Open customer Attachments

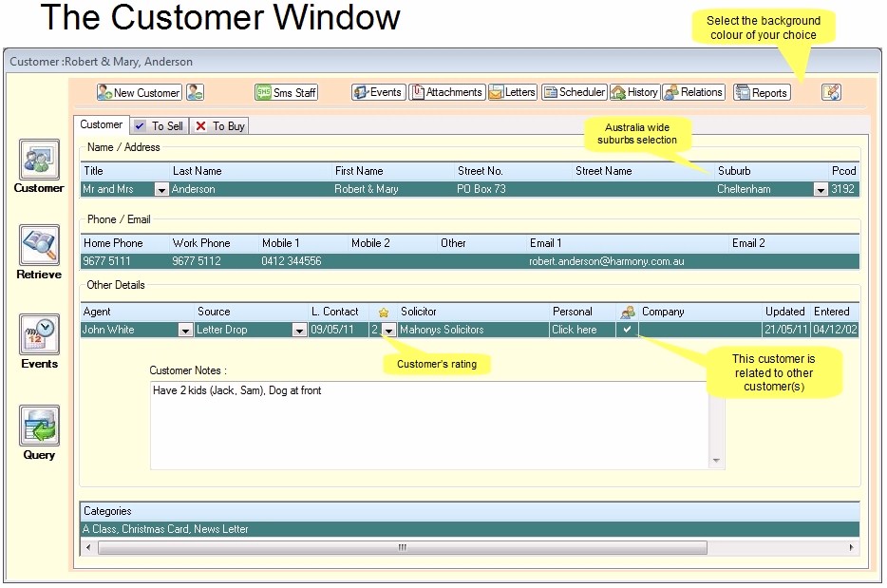(446, 92)
